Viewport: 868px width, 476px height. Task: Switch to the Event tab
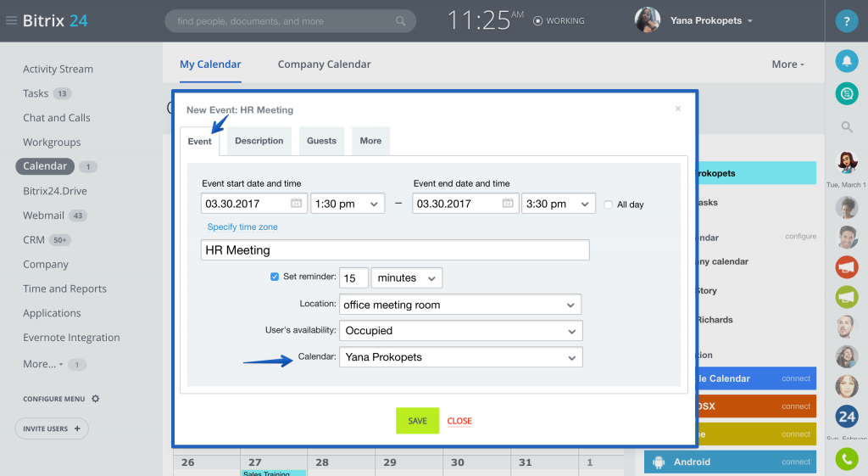tap(199, 142)
